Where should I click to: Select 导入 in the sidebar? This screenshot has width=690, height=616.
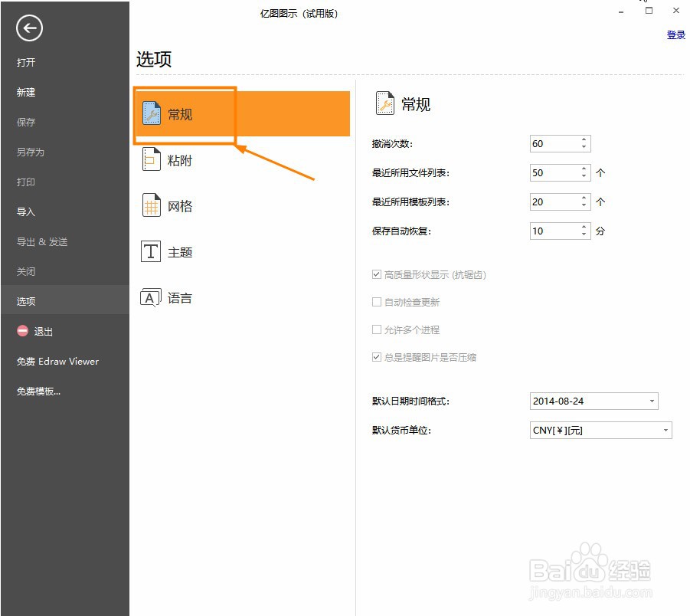[26, 211]
